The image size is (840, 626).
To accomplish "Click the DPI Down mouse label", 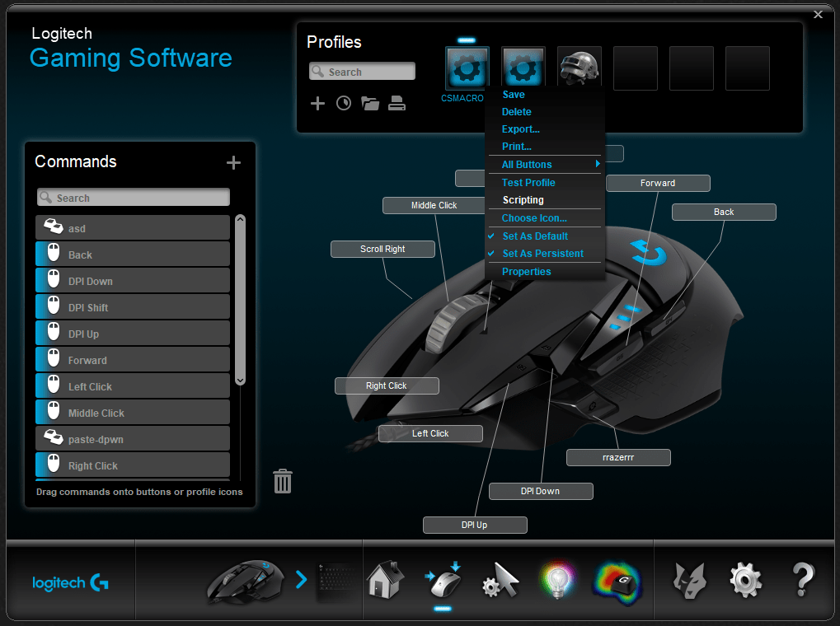I will (541, 491).
